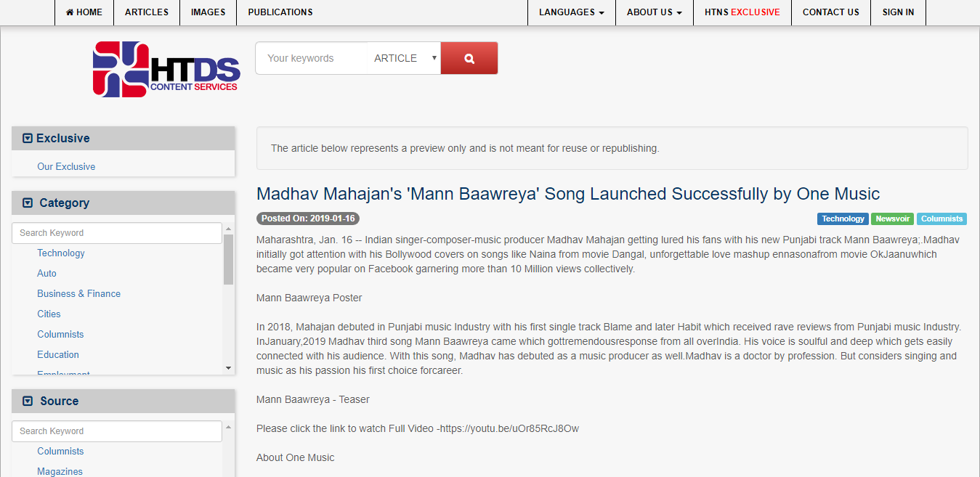Image resolution: width=980 pixels, height=477 pixels.
Task: Select the Columnists category link
Action: point(60,334)
